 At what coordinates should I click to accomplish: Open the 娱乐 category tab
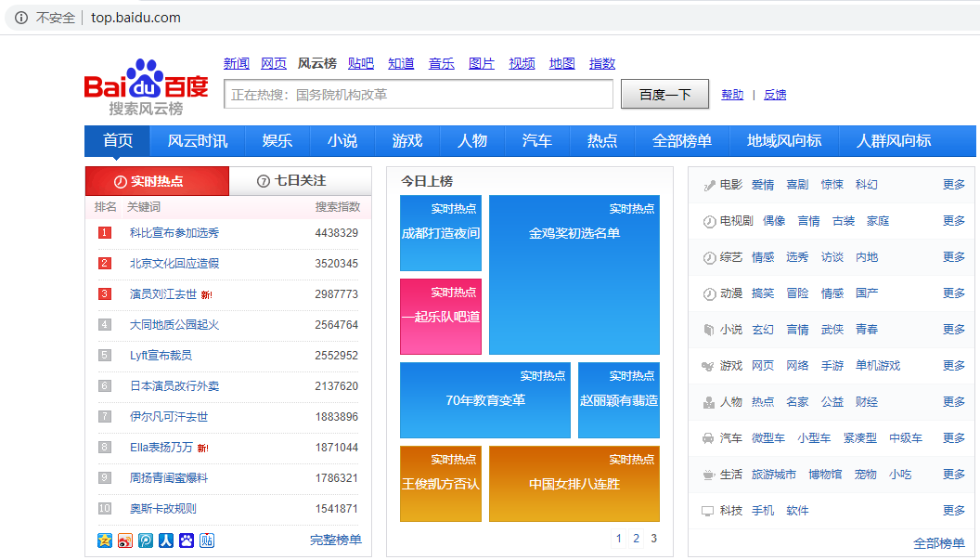pos(276,140)
